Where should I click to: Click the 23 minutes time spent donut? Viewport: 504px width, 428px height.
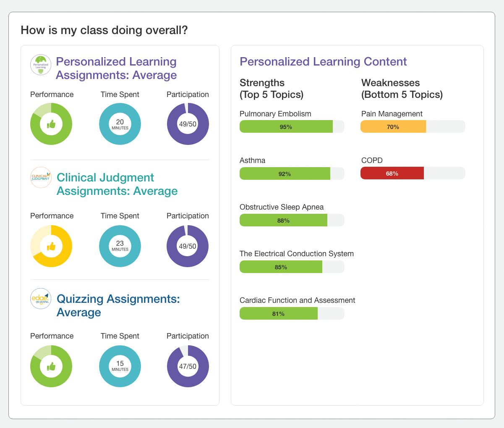[120, 246]
